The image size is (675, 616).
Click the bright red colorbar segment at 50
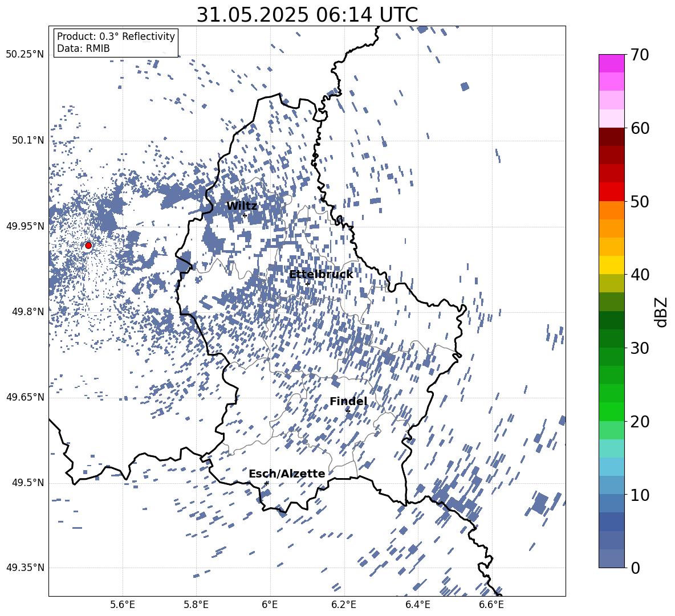tap(611, 192)
